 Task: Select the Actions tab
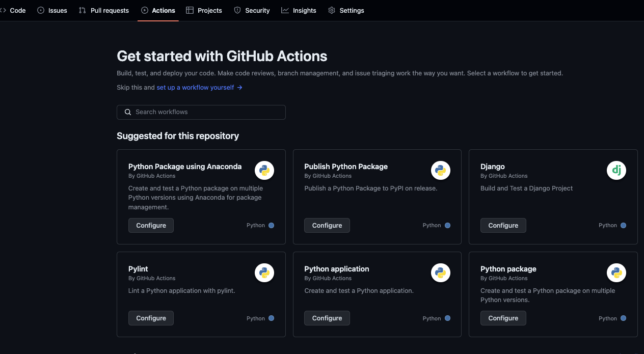[158, 10]
